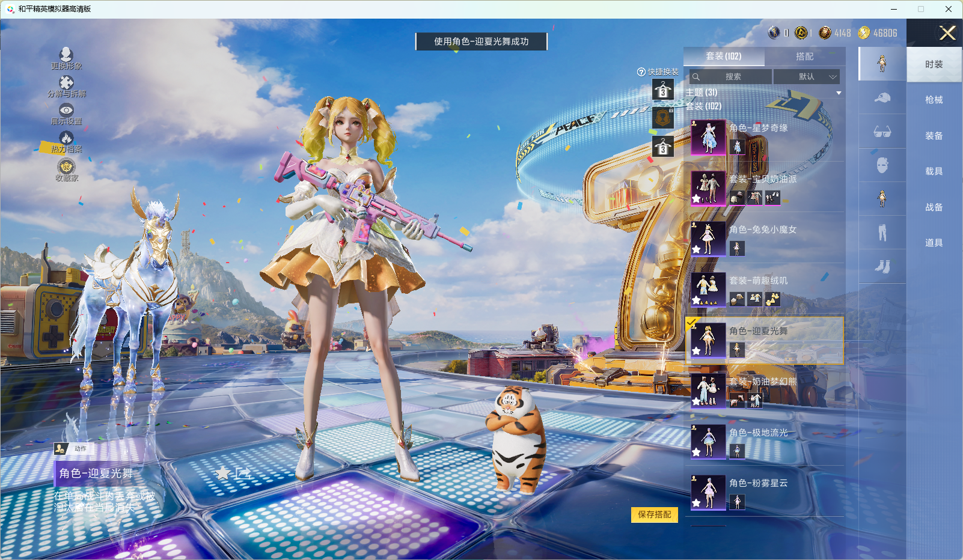The width and height of the screenshot is (963, 560).
Task: Open the 道具 menu section
Action: point(934,243)
